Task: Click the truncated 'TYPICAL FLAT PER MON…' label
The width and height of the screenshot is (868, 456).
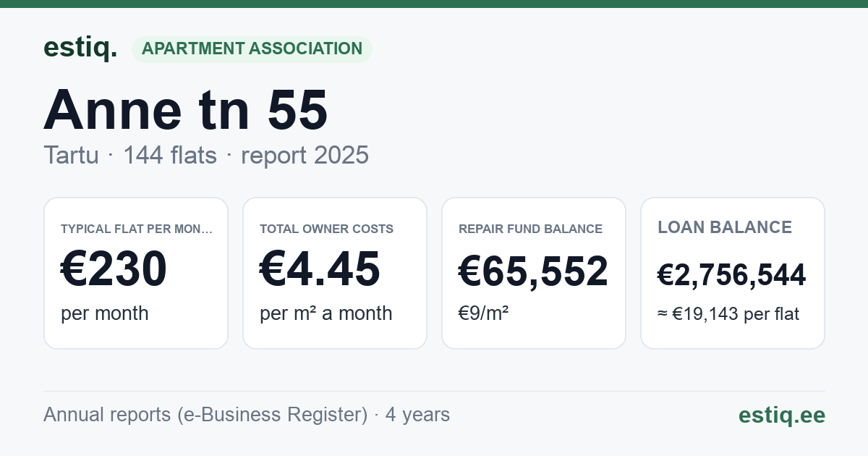Action: point(137,229)
